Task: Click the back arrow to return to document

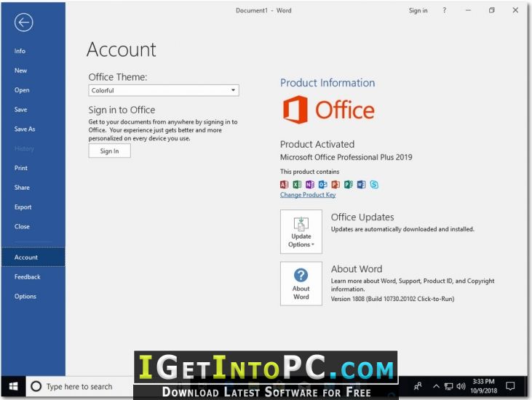Action: point(24,23)
